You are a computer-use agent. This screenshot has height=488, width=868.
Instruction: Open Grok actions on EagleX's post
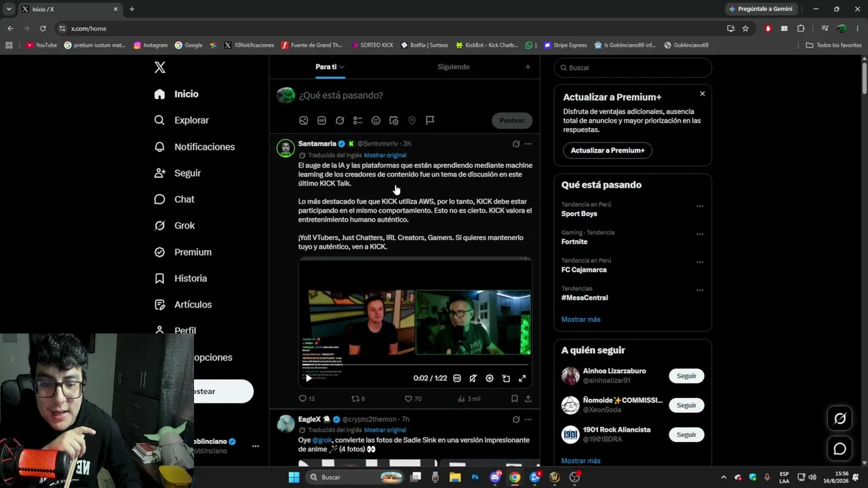click(x=516, y=420)
